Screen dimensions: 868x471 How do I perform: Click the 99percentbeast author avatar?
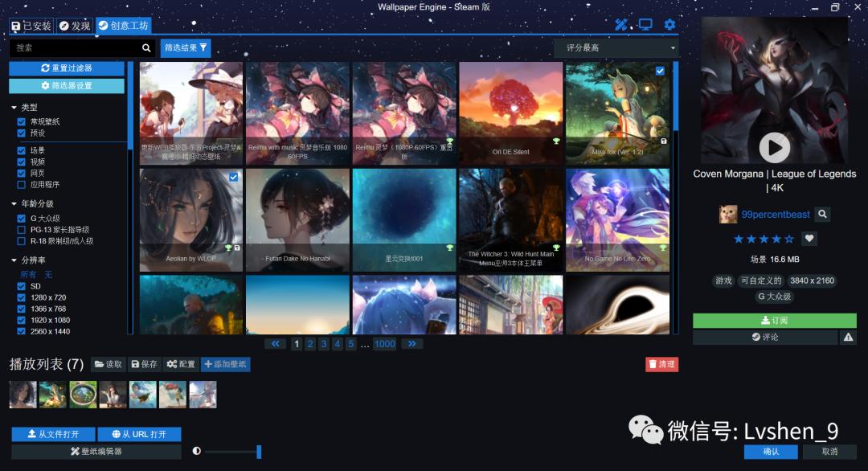click(x=728, y=214)
